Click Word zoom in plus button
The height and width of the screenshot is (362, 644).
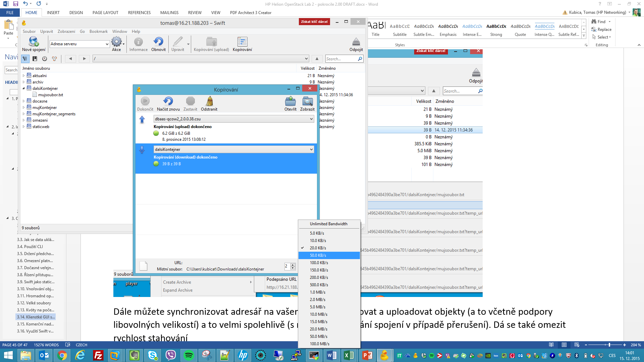[625, 345]
